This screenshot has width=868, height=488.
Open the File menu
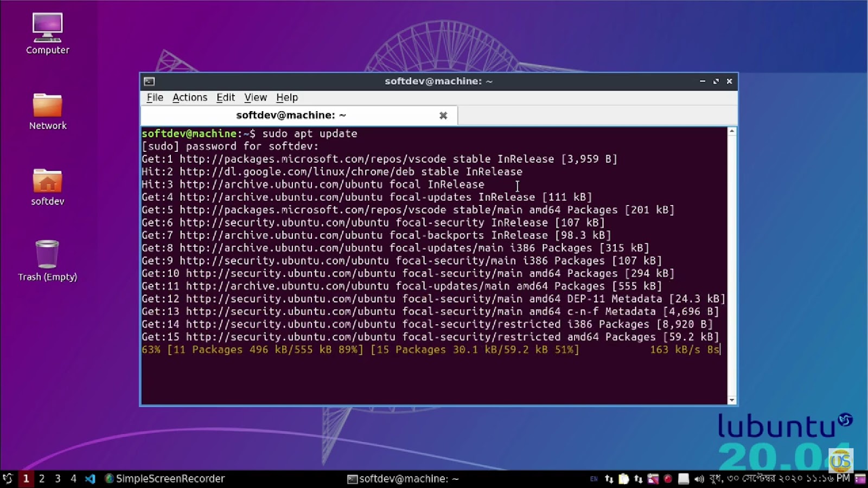point(155,98)
